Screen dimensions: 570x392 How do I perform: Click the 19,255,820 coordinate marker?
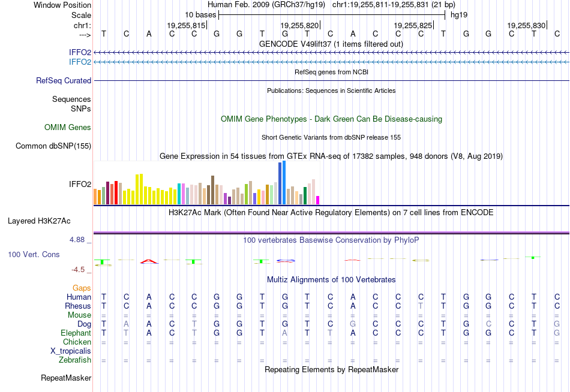299,25
